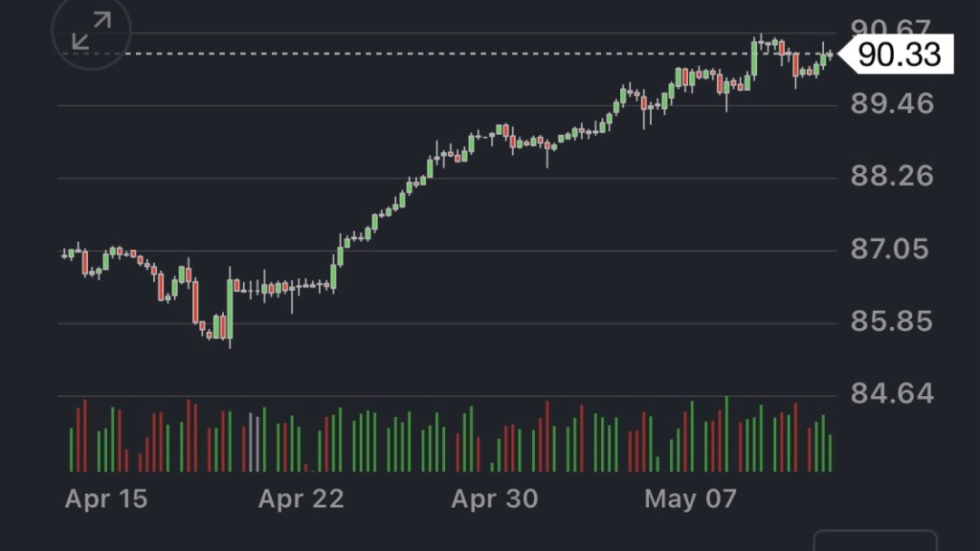Select the 90.67 price axis label

tap(892, 29)
